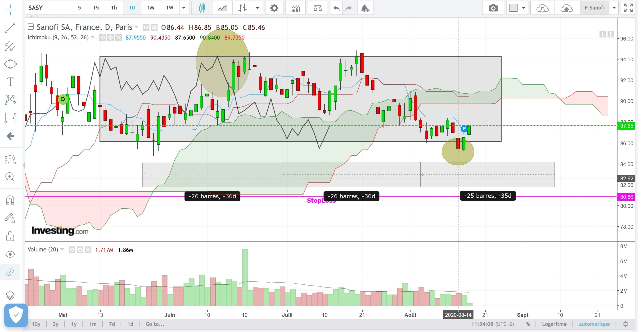Open Sanofi SA series format settings
The image size is (644, 332).
pos(154,27)
